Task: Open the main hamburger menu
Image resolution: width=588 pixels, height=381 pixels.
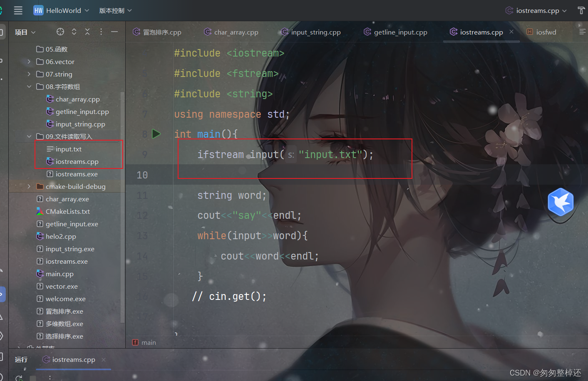Action: pos(18,10)
